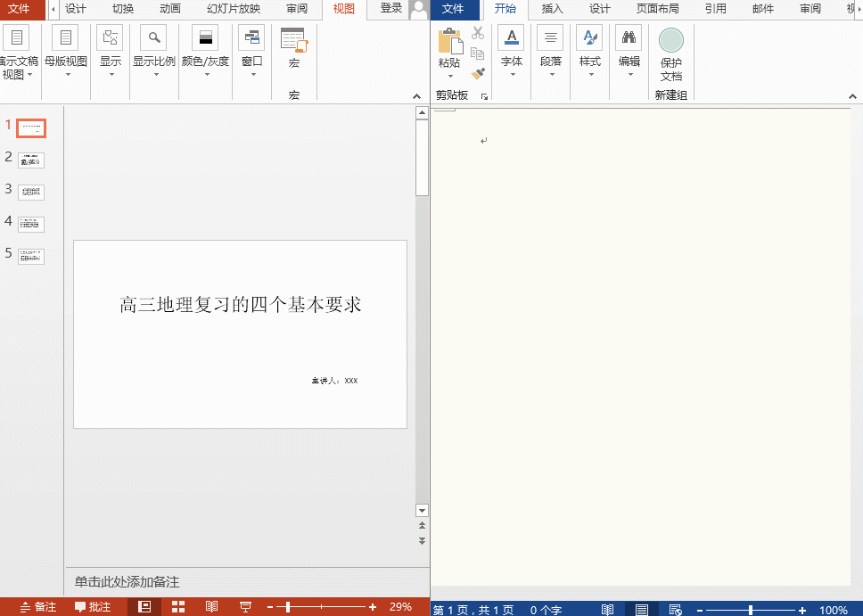The height and width of the screenshot is (616, 863).
Task: Switch to Reading view icon in PowerPoint
Action: pos(212,607)
